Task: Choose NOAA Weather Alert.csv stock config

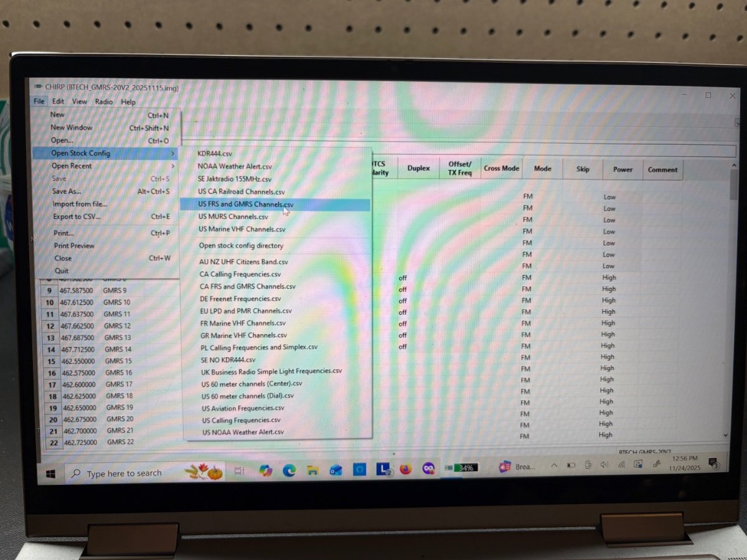Action: (235, 166)
